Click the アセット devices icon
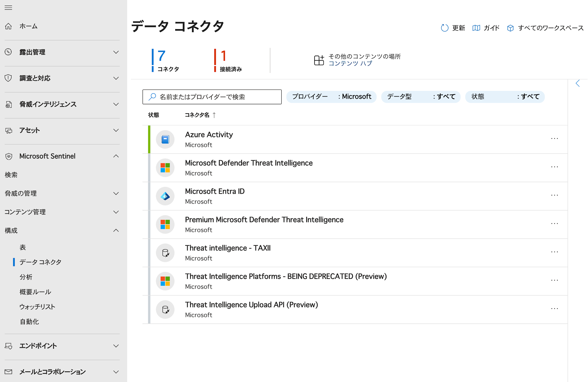Viewport: 588px width, 382px height. [9, 130]
